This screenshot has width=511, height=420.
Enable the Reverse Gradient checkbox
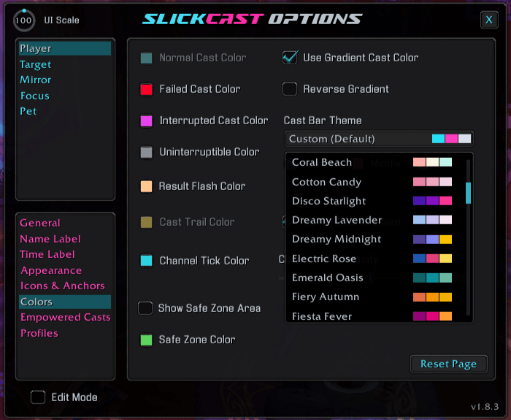290,89
